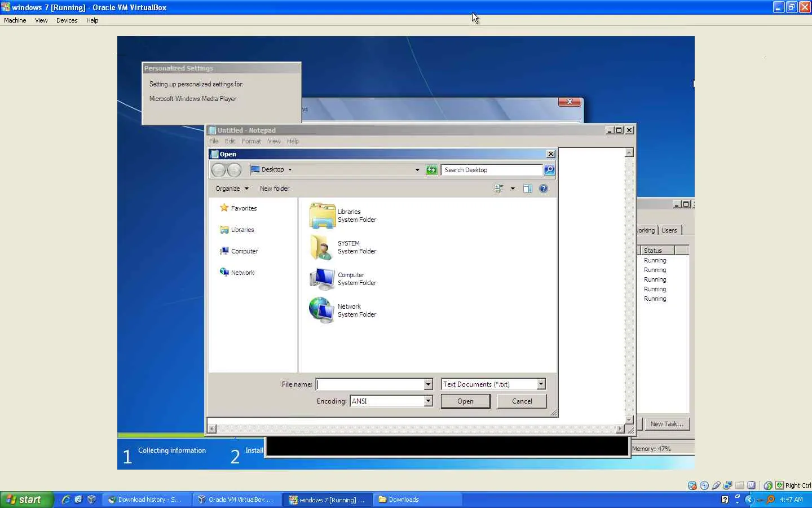
Task: Open the Devices menu
Action: [x=67, y=20]
